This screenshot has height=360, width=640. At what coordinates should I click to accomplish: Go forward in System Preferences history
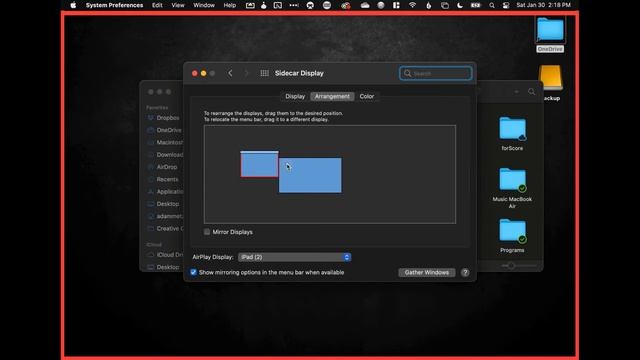pos(246,73)
